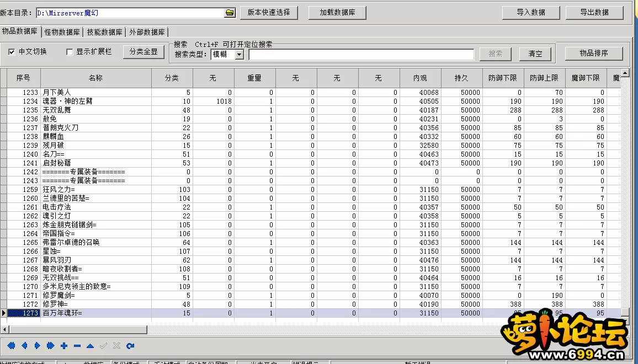Refresh data with curved arrow icon
638x364 pixels.
(130, 346)
